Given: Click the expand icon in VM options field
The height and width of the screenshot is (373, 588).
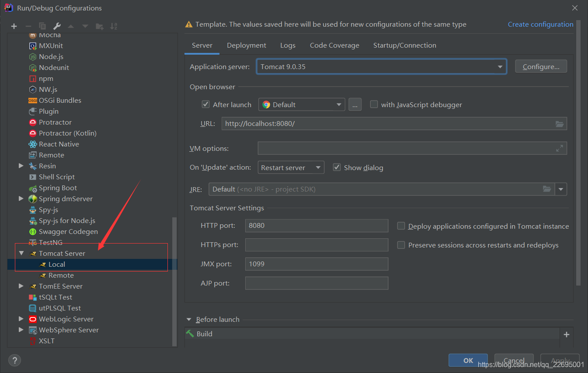Looking at the screenshot, I should coord(560,148).
